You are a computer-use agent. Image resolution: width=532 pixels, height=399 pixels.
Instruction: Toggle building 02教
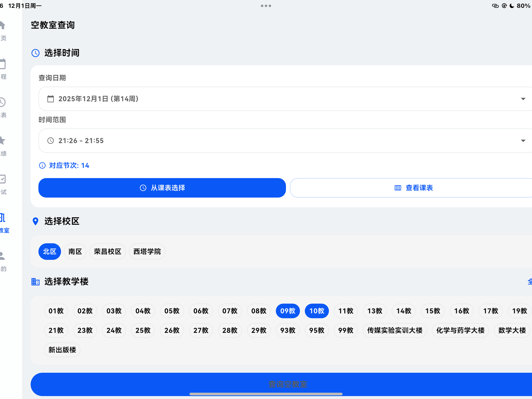[85, 311]
